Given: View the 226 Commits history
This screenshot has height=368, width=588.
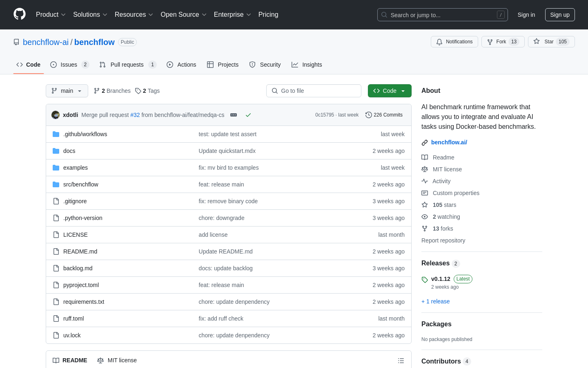Looking at the screenshot, I should [384, 115].
